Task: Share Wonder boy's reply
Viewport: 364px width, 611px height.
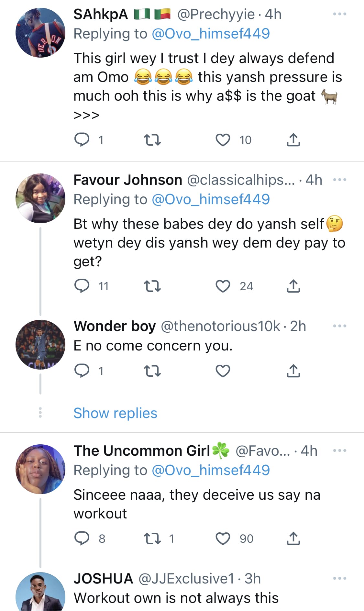Action: tap(293, 371)
